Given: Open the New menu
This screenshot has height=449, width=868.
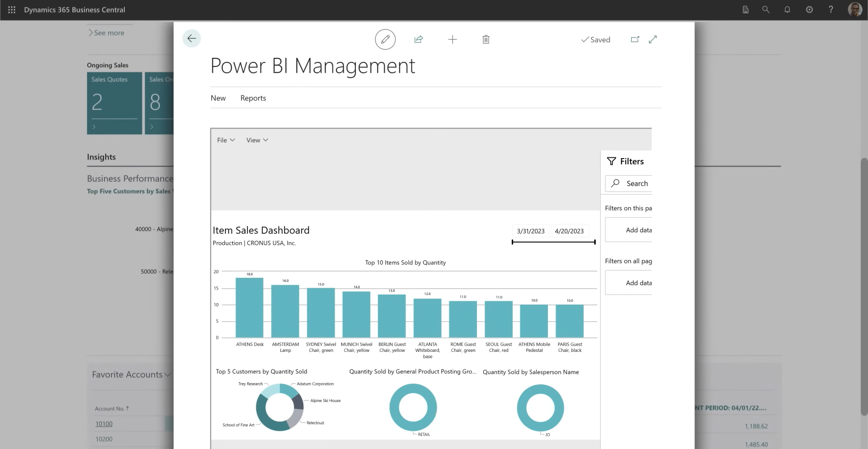Looking at the screenshot, I should pyautogui.click(x=218, y=98).
